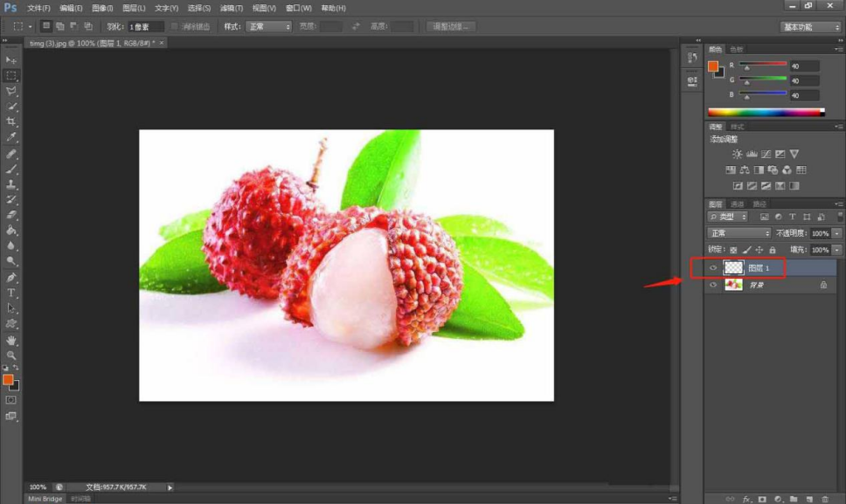This screenshot has height=504, width=846.
Task: Select the Hand tool
Action: 11,340
